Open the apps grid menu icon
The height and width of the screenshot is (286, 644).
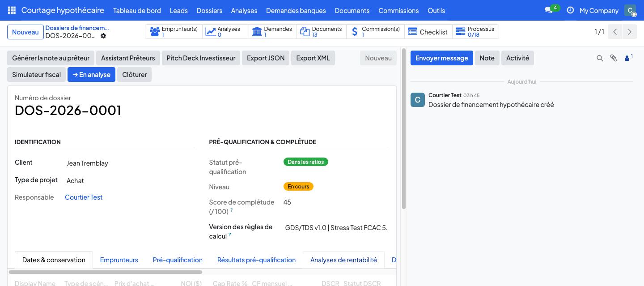point(12,10)
